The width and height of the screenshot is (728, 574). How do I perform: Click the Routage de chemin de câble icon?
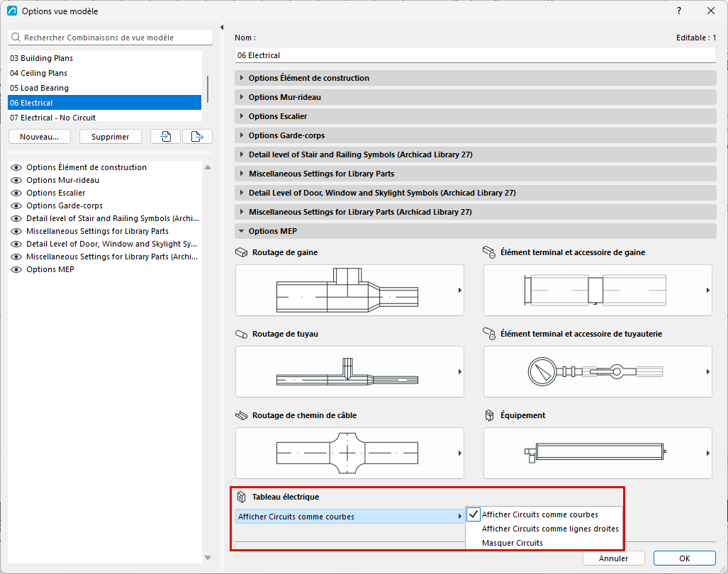[242, 415]
